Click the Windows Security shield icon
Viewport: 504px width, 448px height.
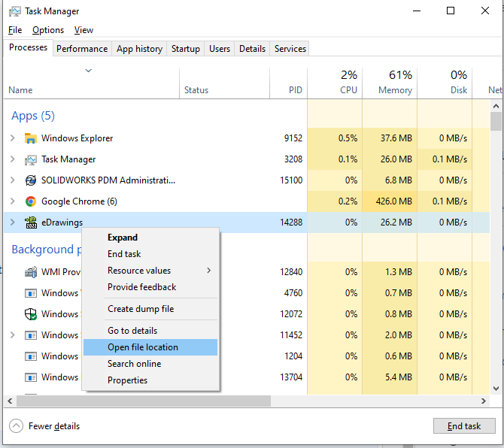[31, 314]
